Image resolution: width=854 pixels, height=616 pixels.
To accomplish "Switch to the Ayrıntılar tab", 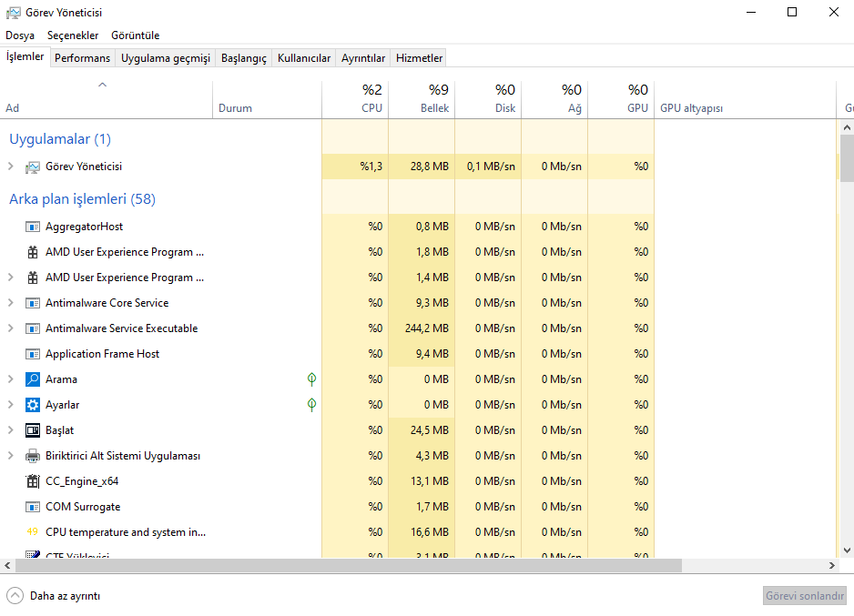I will point(363,58).
